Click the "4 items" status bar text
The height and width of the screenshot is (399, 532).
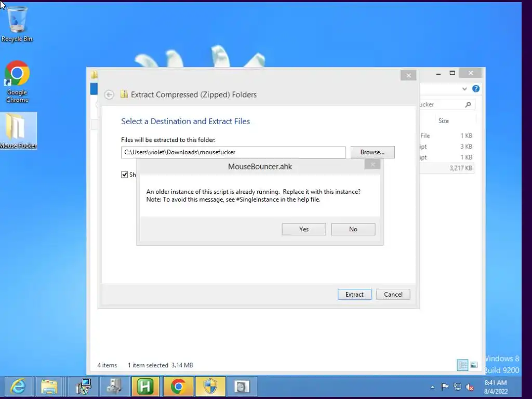pos(107,365)
